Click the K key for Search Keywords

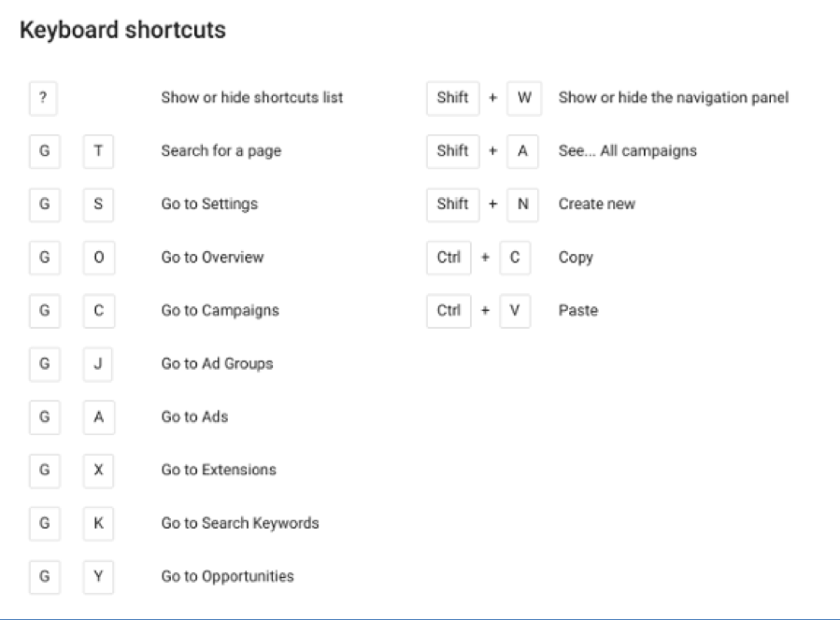click(x=98, y=524)
